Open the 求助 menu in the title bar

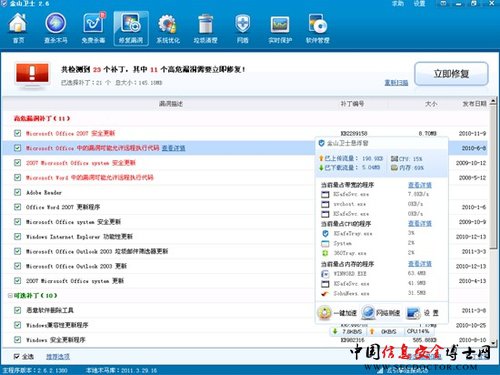[398, 4]
